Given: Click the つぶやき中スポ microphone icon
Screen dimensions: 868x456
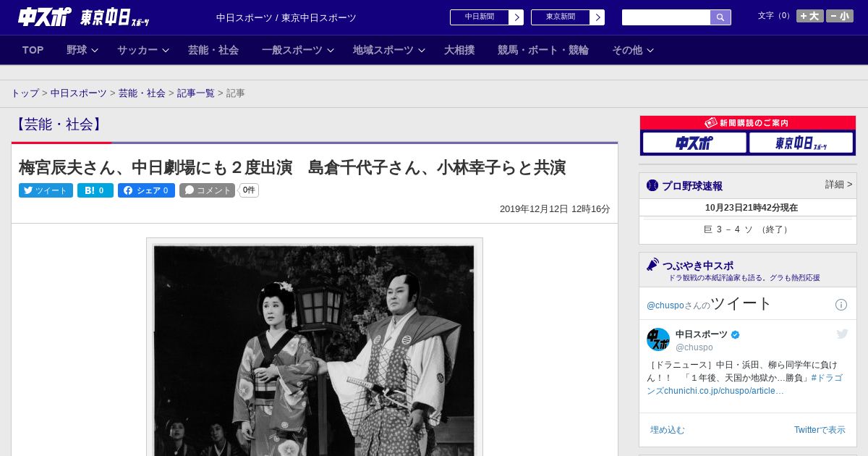Looking at the screenshot, I should [x=653, y=265].
